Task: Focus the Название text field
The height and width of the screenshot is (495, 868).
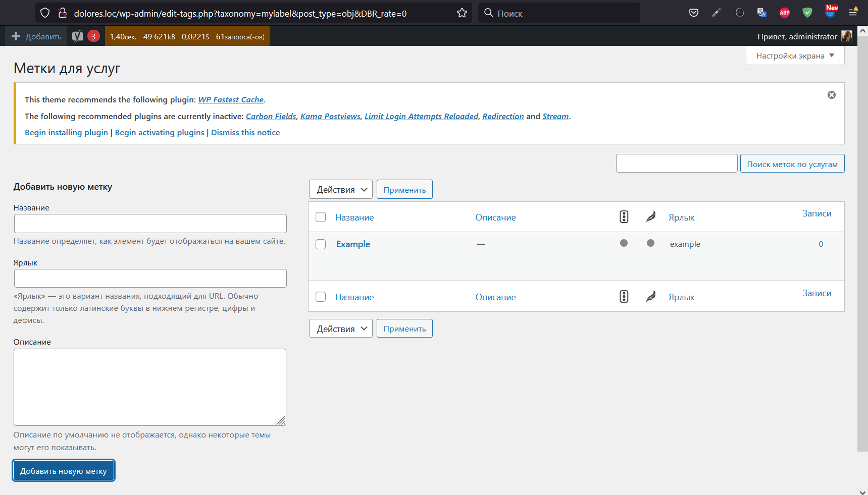Action: point(150,224)
